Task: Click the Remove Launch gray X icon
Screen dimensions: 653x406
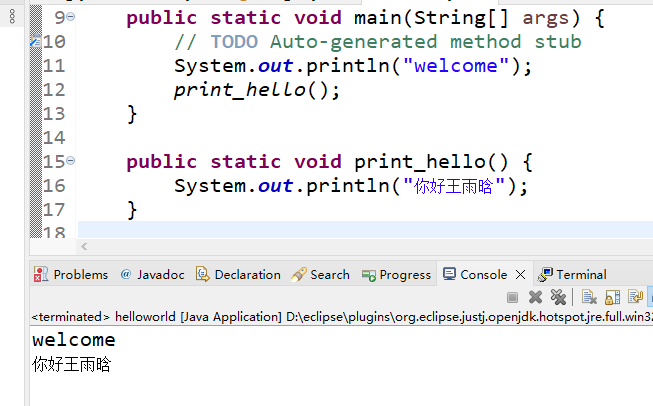Action: point(535,297)
